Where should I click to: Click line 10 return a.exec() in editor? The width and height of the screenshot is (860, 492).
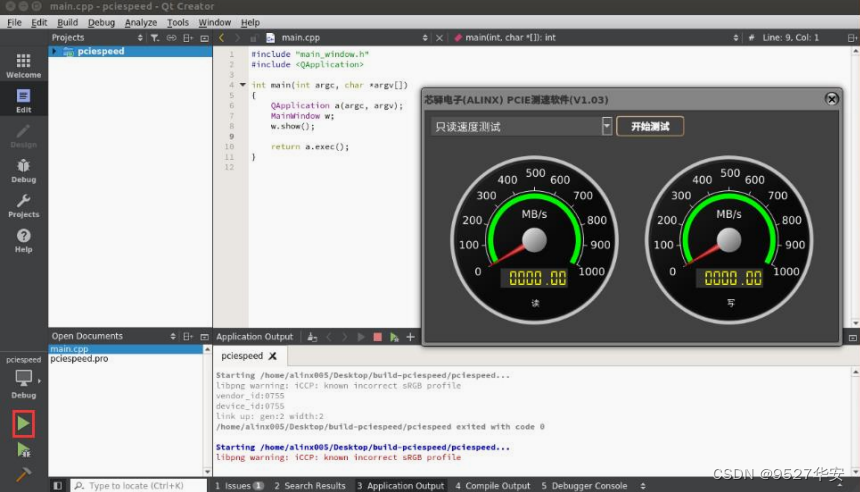coord(310,147)
